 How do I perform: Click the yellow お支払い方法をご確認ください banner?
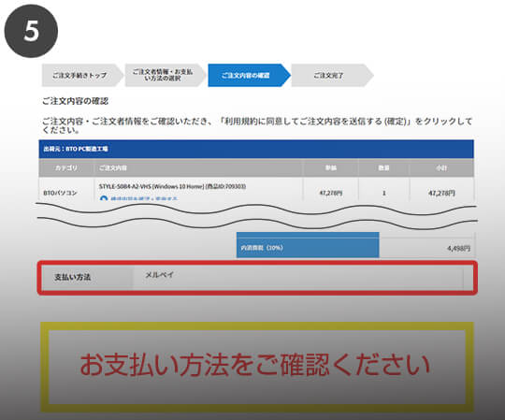pyautogui.click(x=257, y=367)
